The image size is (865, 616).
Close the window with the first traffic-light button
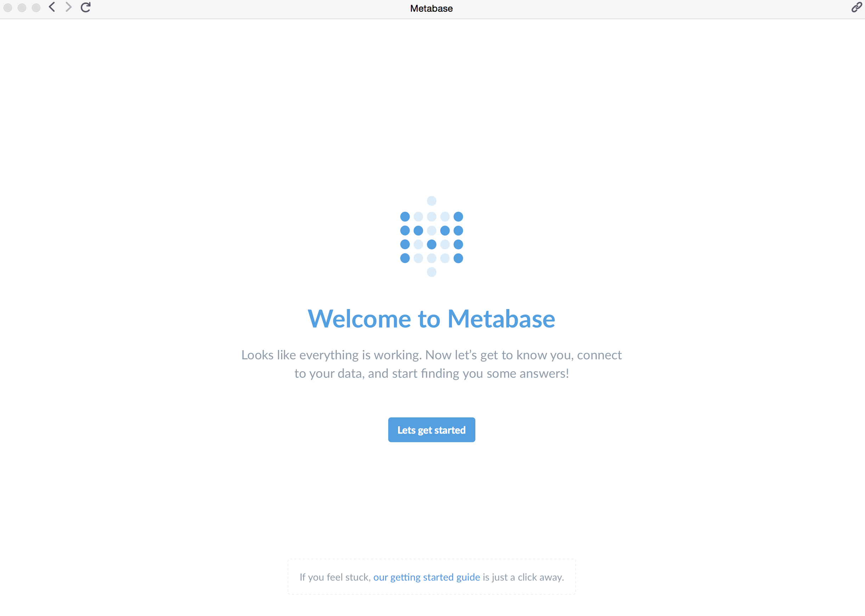pos(8,7)
